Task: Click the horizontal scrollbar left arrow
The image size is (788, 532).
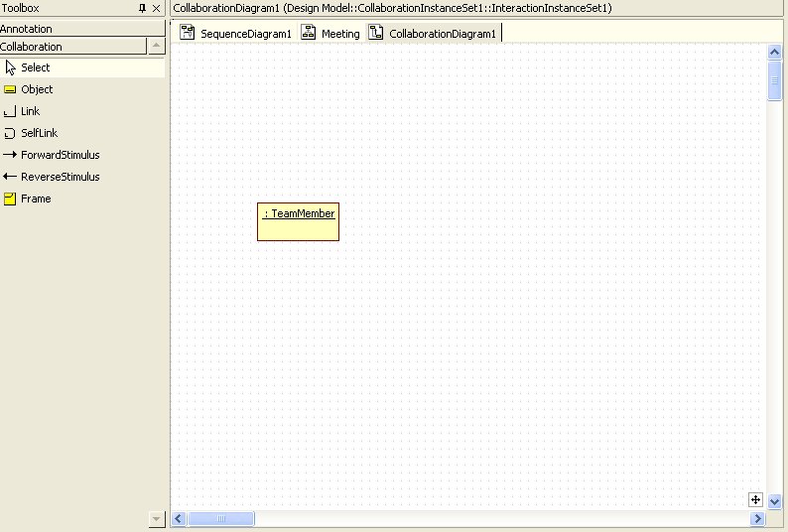Action: click(179, 518)
